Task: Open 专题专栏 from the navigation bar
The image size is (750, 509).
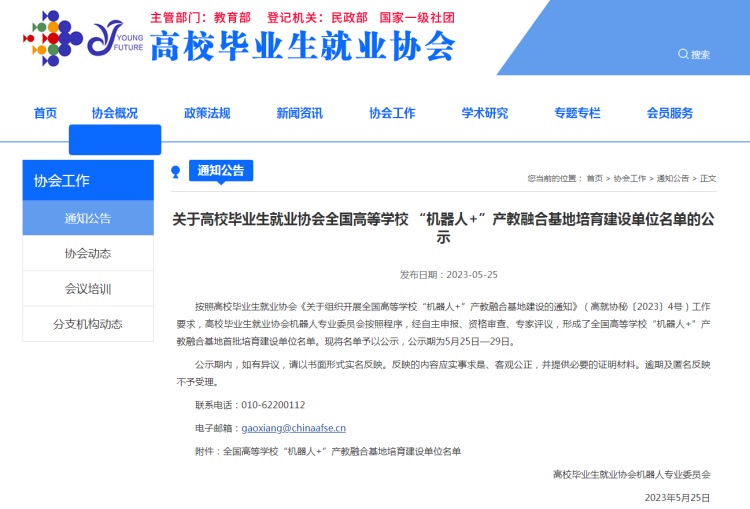Action: (x=577, y=113)
